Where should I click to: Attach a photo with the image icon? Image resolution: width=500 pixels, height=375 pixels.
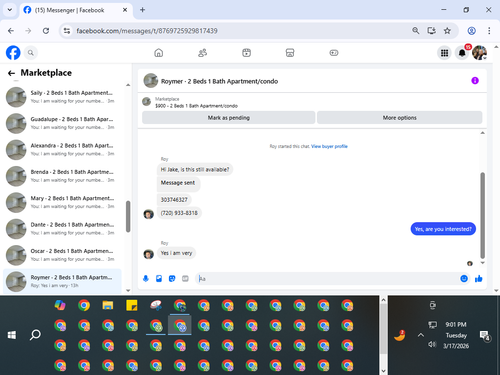pos(159,278)
